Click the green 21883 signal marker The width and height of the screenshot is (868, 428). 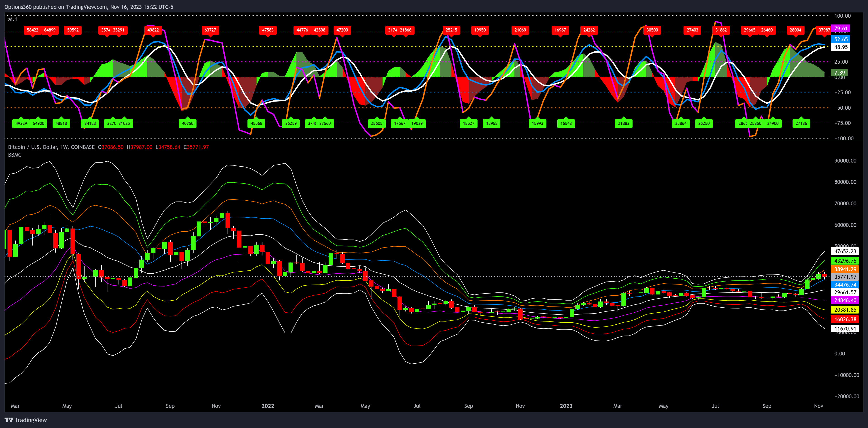coord(624,123)
